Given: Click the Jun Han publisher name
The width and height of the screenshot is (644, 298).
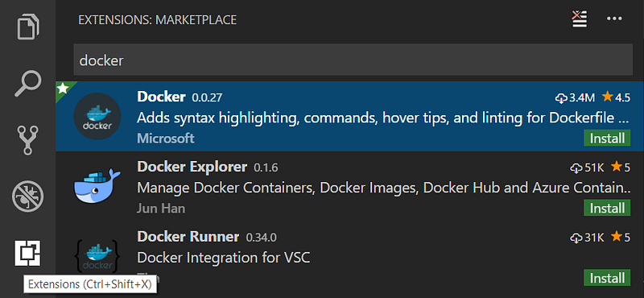Looking at the screenshot, I should (x=161, y=209).
